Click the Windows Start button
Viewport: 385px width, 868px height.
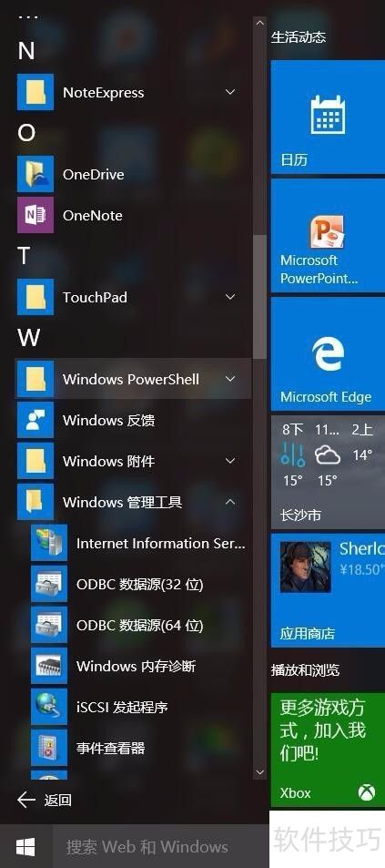pyautogui.click(x=25, y=846)
